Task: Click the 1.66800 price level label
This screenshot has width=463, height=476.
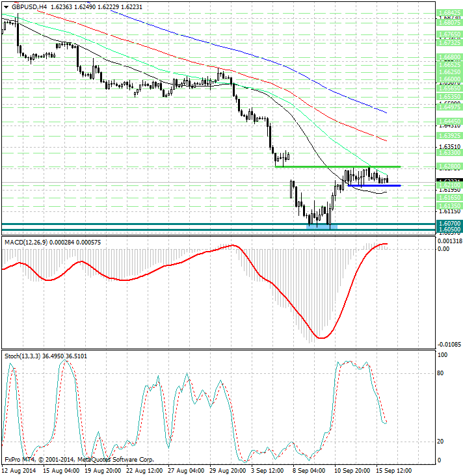Action: point(449,57)
